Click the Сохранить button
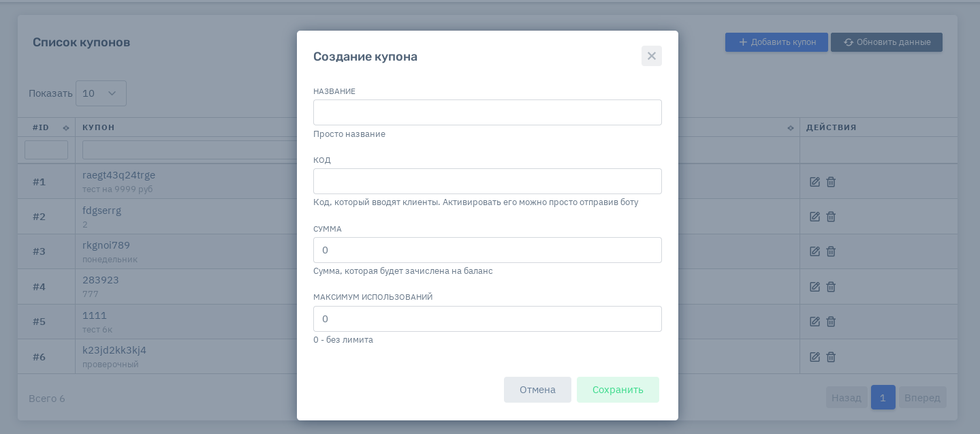 (x=618, y=390)
